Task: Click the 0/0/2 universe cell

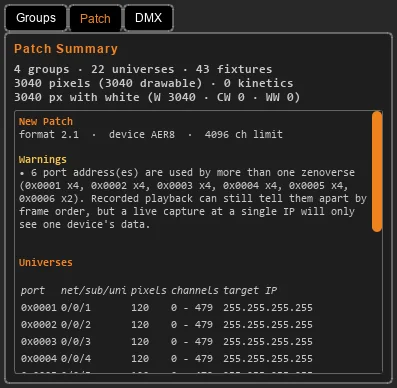Action: click(76, 324)
